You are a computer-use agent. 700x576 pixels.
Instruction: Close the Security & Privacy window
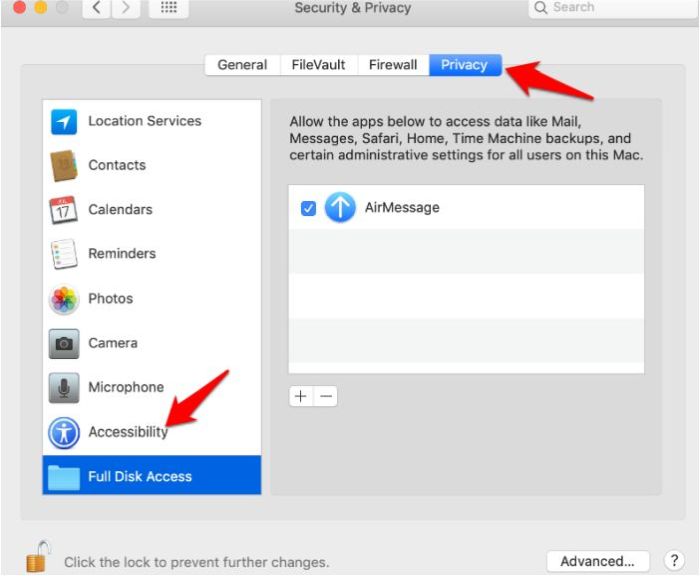point(19,8)
